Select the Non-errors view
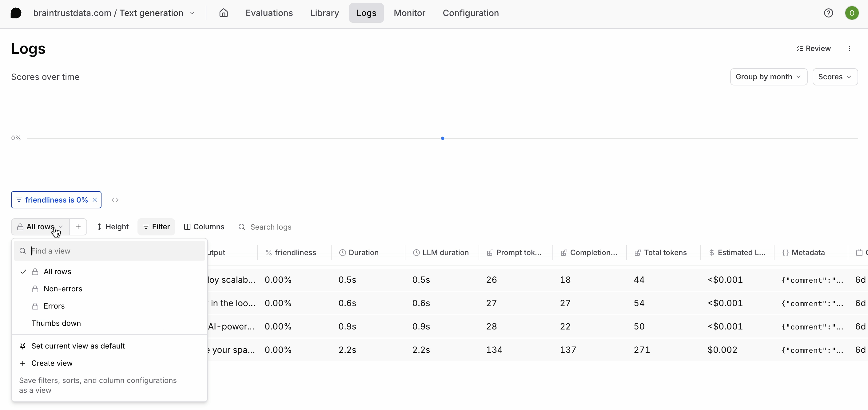Viewport: 868px width, 410px height. click(63, 289)
